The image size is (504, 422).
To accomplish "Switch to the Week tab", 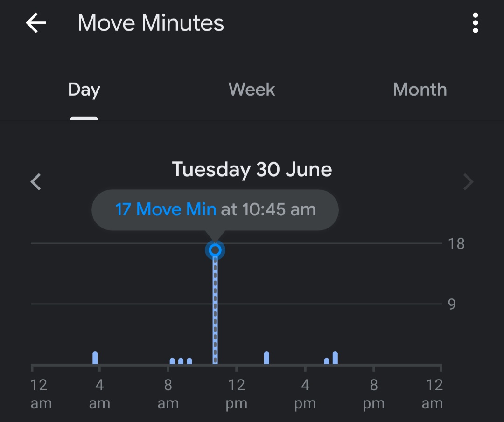I will [x=252, y=90].
